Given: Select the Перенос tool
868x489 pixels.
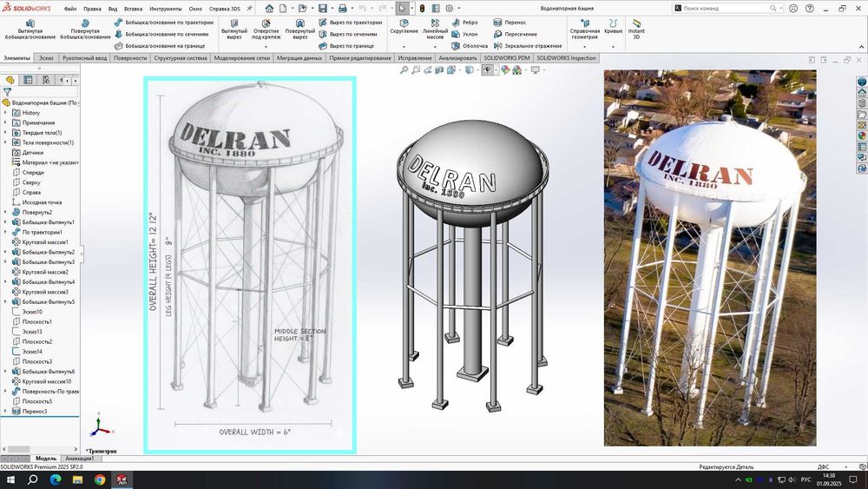Looking at the screenshot, I should [x=510, y=23].
